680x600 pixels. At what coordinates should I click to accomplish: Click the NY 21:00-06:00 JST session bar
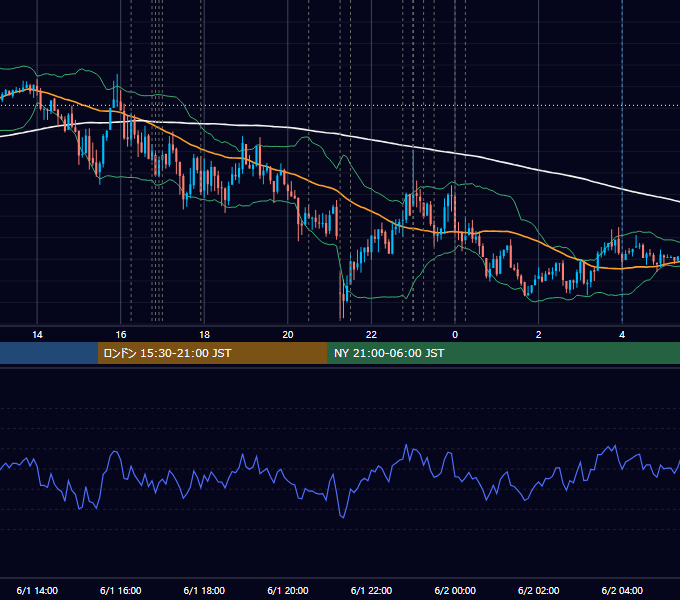[503, 353]
